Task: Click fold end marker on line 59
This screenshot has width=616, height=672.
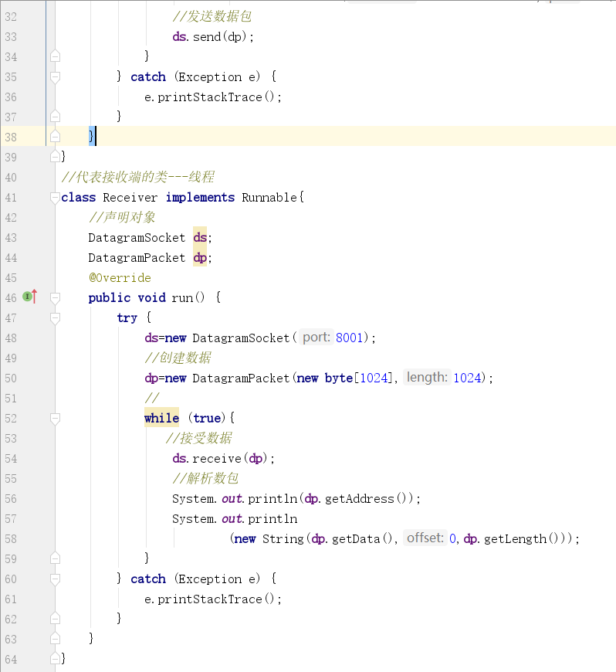Action: tap(55, 558)
